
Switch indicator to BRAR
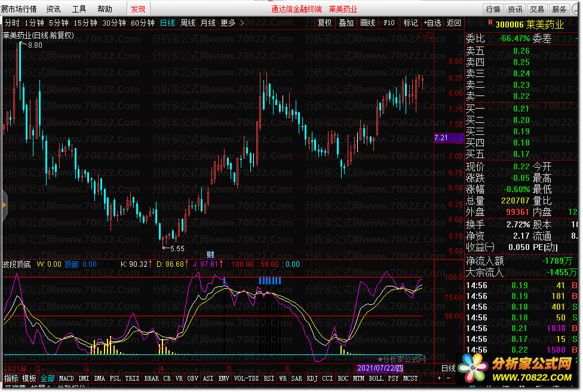[x=151, y=378]
